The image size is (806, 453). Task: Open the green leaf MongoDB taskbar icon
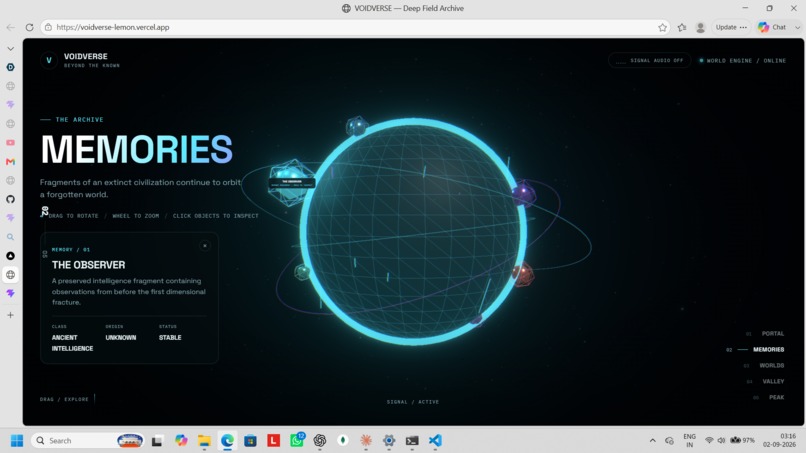[x=343, y=441]
